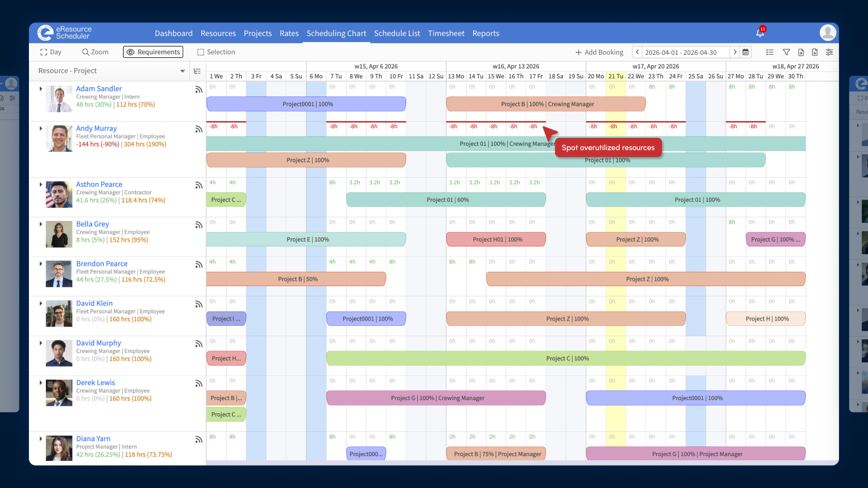Open the Resource - Project dropdown

pos(112,71)
